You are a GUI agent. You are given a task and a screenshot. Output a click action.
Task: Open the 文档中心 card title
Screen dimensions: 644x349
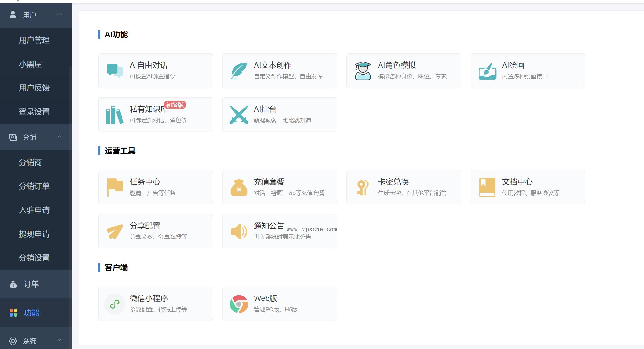(517, 182)
